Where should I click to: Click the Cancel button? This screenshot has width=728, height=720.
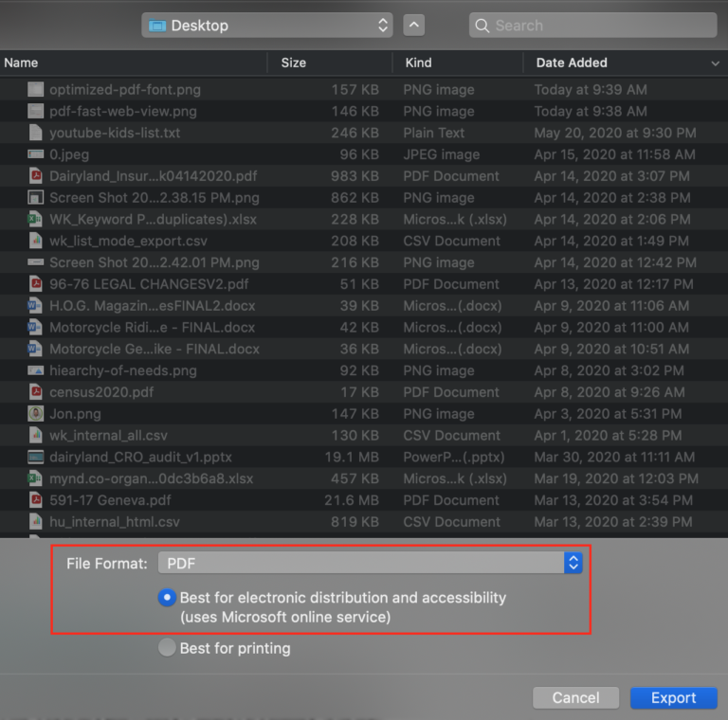[x=575, y=698]
